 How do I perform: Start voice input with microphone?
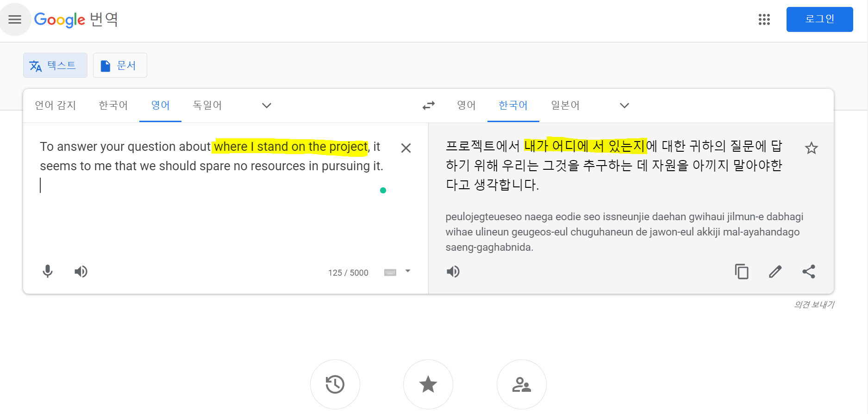[48, 272]
